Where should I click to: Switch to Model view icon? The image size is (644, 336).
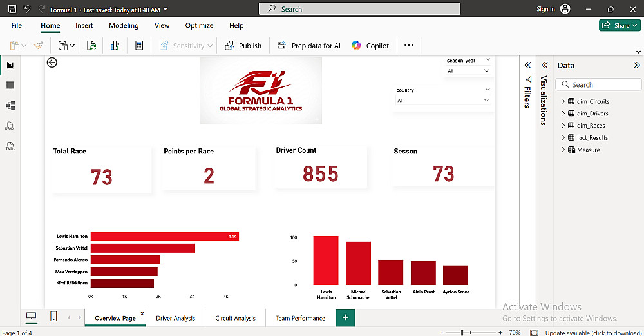[10, 105]
